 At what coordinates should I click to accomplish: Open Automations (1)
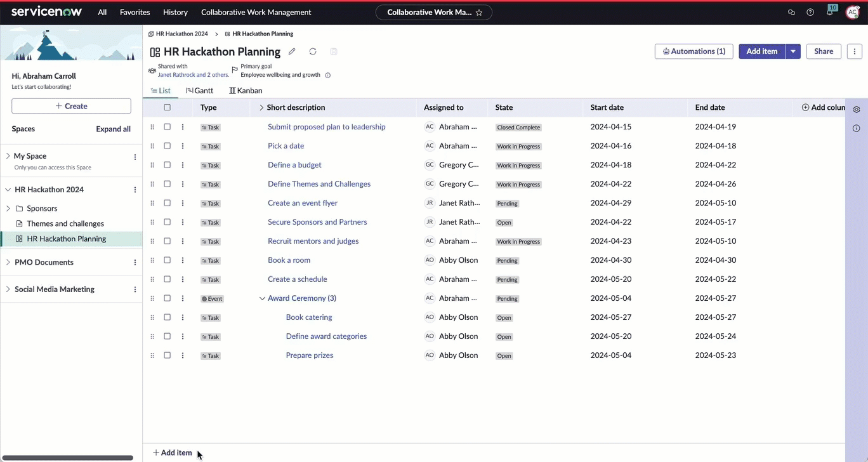(x=694, y=51)
